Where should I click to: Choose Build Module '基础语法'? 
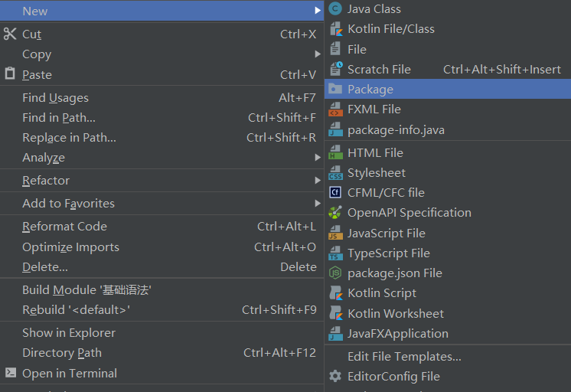point(162,290)
